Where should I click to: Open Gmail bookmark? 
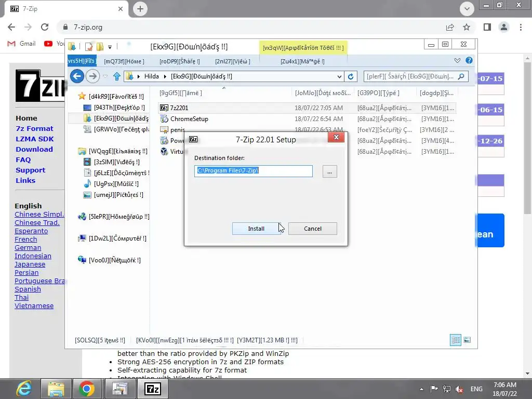(x=22, y=44)
